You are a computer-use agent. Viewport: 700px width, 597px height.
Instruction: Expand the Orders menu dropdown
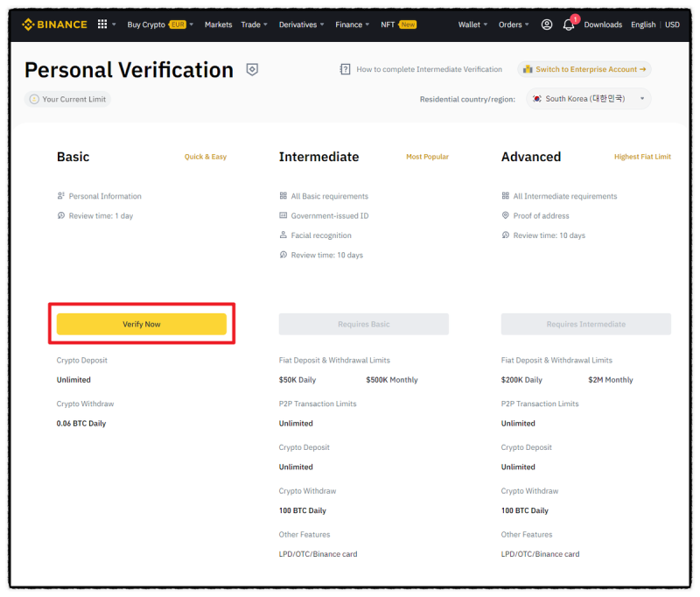[527, 25]
